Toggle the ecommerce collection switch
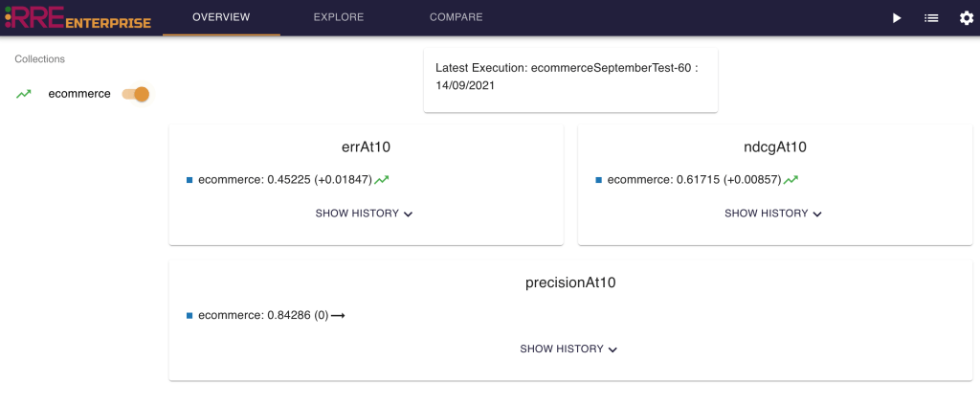The width and height of the screenshot is (980, 406). tap(136, 94)
